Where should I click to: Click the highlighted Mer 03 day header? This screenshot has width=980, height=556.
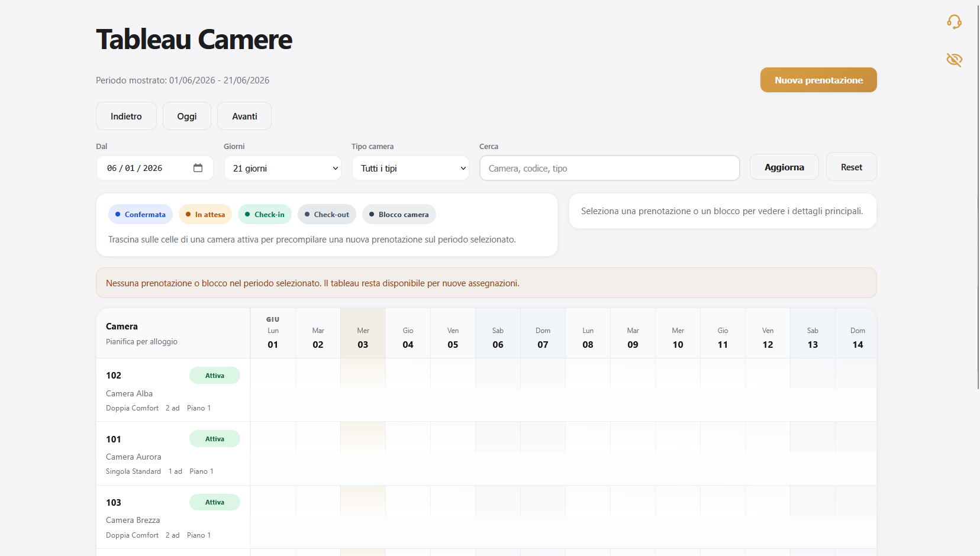coord(363,333)
